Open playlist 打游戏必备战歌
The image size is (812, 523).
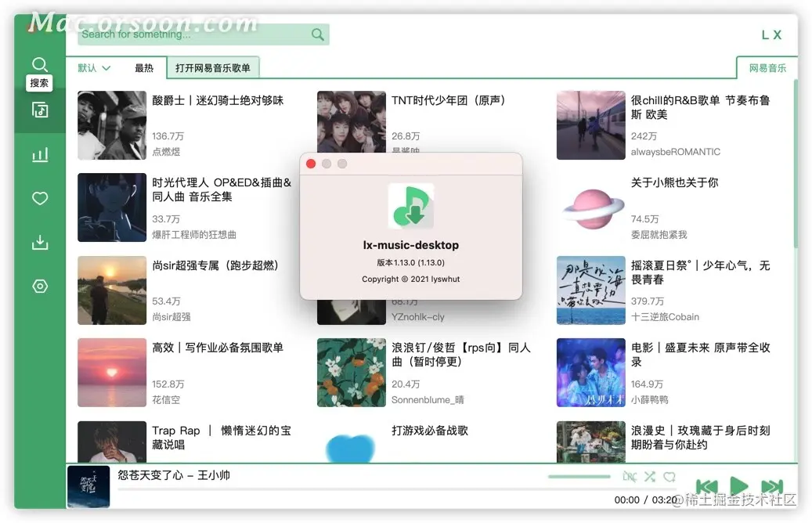tap(430, 431)
